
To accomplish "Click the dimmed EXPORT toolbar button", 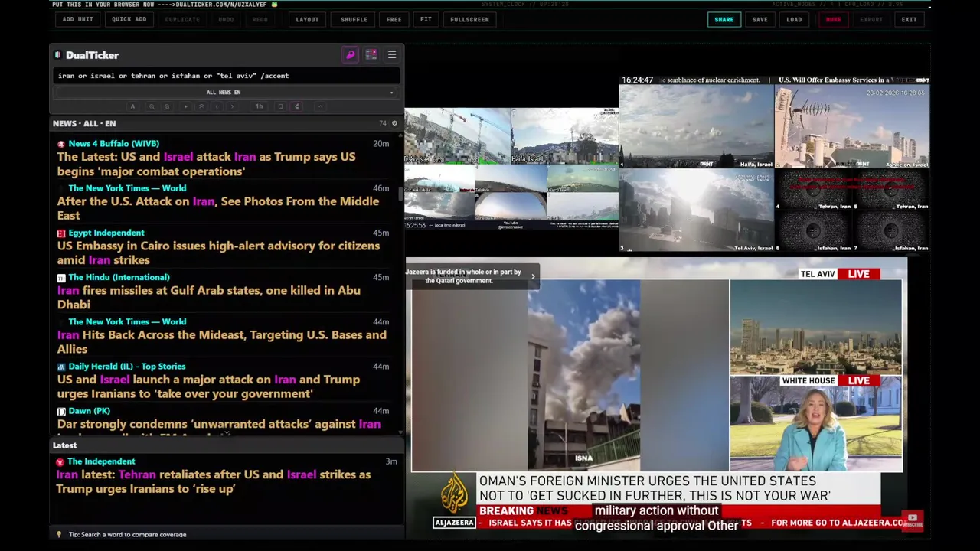I will (871, 19).
